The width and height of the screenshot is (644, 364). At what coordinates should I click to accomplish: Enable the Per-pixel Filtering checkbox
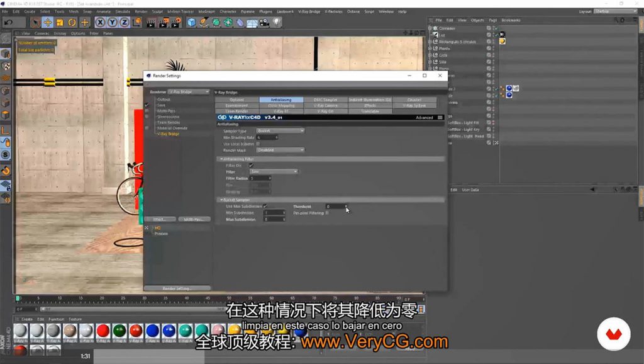(327, 213)
